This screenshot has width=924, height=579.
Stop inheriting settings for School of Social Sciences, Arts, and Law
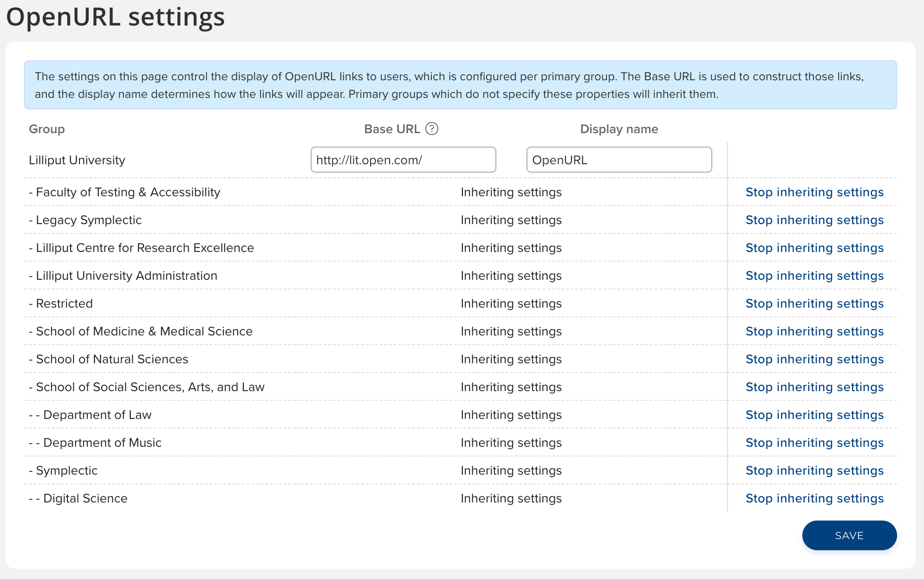814,387
